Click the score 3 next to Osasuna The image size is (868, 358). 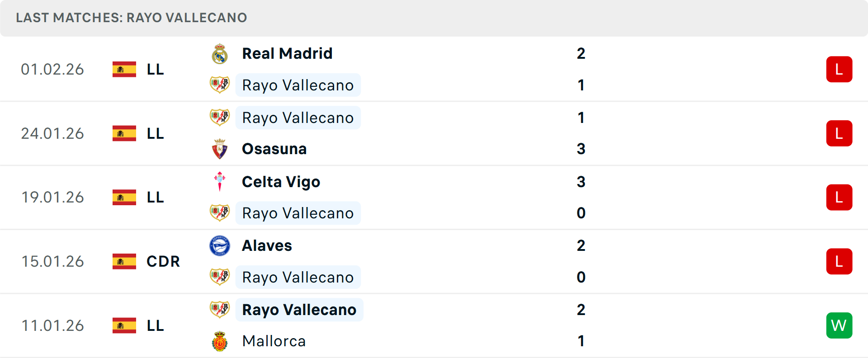pyautogui.click(x=581, y=149)
